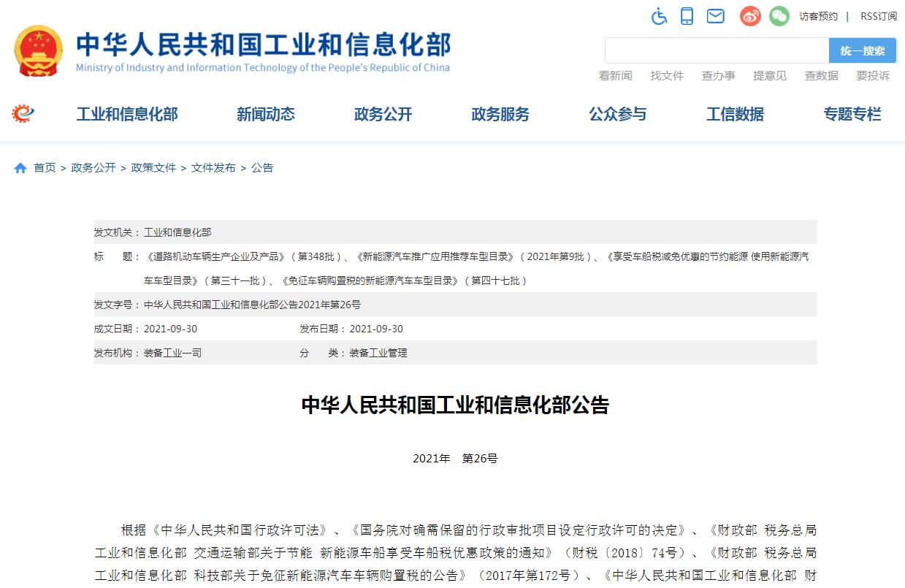
Task: Select 要投诉 search shortcut
Action: coord(873,75)
